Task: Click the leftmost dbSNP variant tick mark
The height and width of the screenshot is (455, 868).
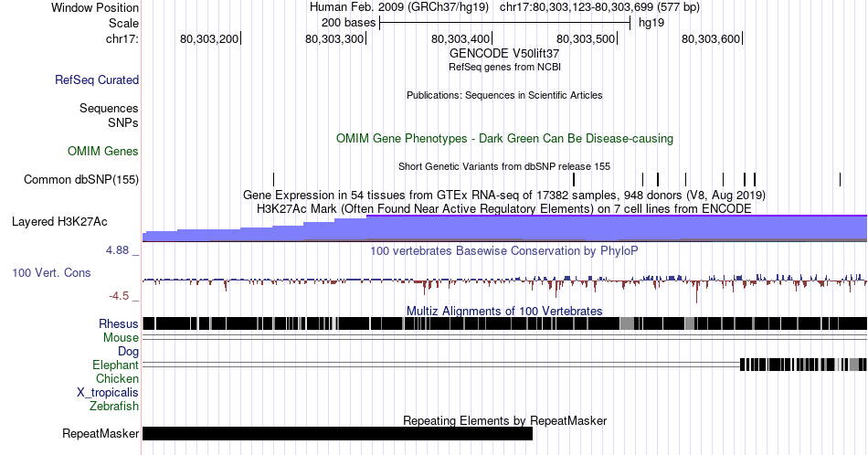Action: (x=273, y=179)
